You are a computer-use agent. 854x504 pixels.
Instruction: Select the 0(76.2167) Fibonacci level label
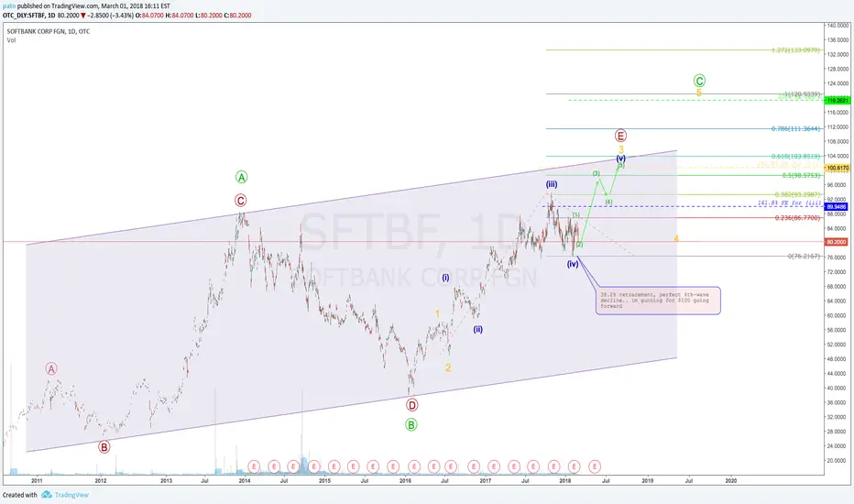pyautogui.click(x=804, y=256)
